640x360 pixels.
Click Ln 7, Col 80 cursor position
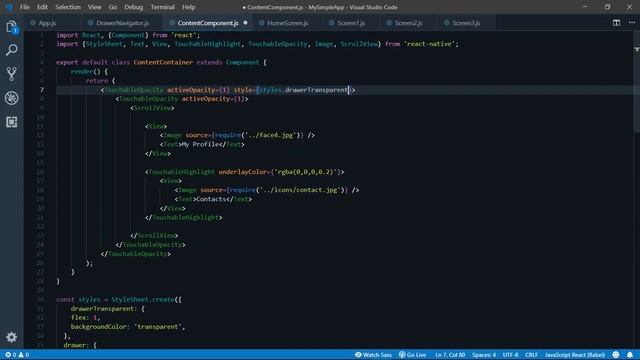click(450, 355)
